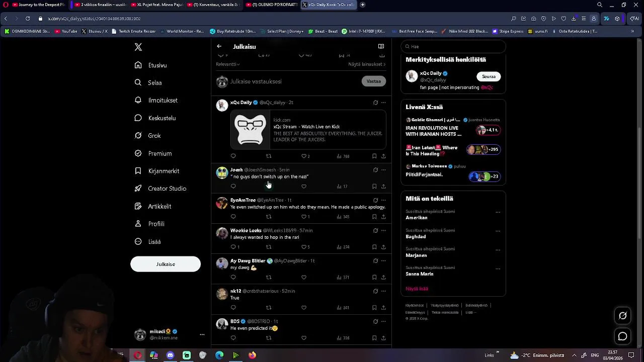The image size is (644, 362).
Task: Switch to 'Journey to the Deepest' browser tab
Action: click(39, 5)
